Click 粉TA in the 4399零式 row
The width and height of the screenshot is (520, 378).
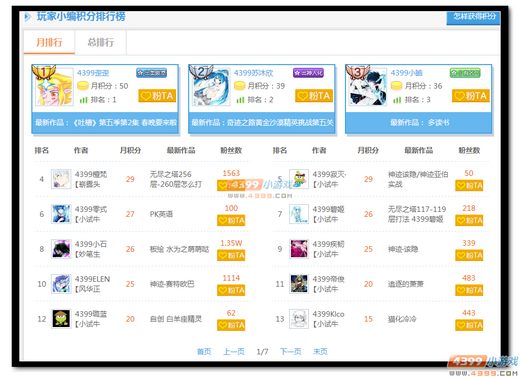[231, 220]
